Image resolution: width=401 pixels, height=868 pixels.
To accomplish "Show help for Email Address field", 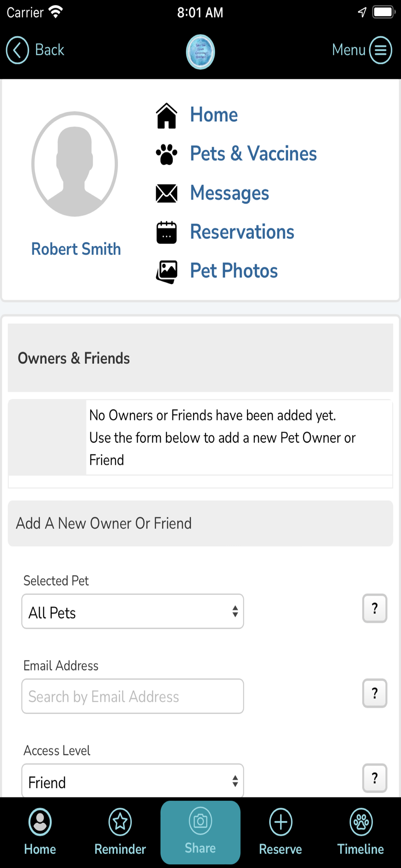I will pyautogui.click(x=375, y=693).
